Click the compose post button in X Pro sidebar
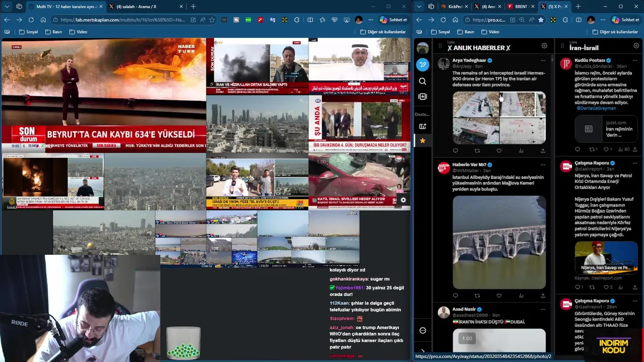Viewport: 644px width, 362px height. [423, 64]
